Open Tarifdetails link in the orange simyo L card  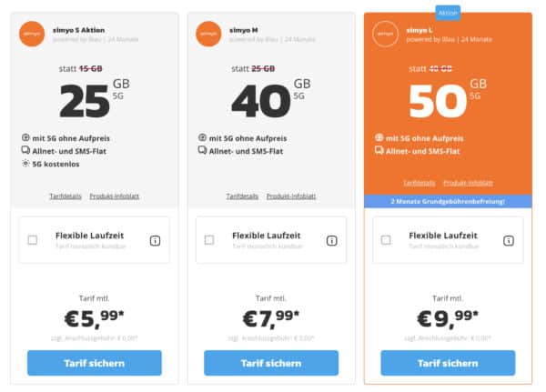[x=420, y=183]
